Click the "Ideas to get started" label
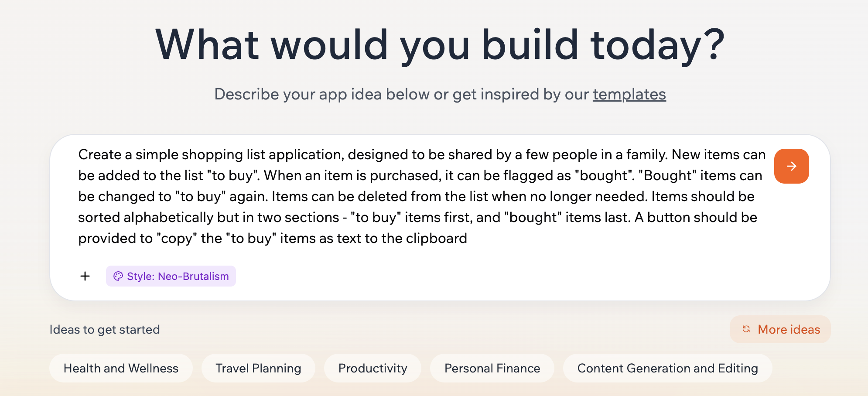 [x=105, y=329]
